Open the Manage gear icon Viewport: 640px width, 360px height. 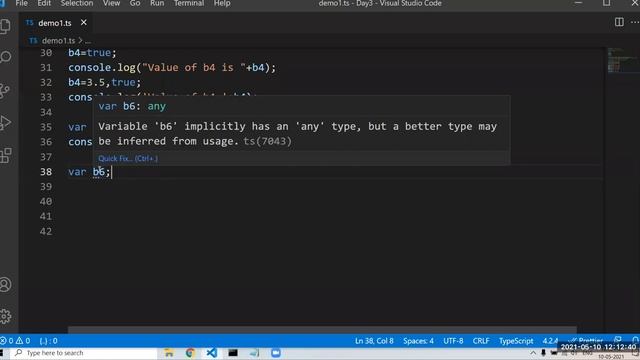click(6, 316)
